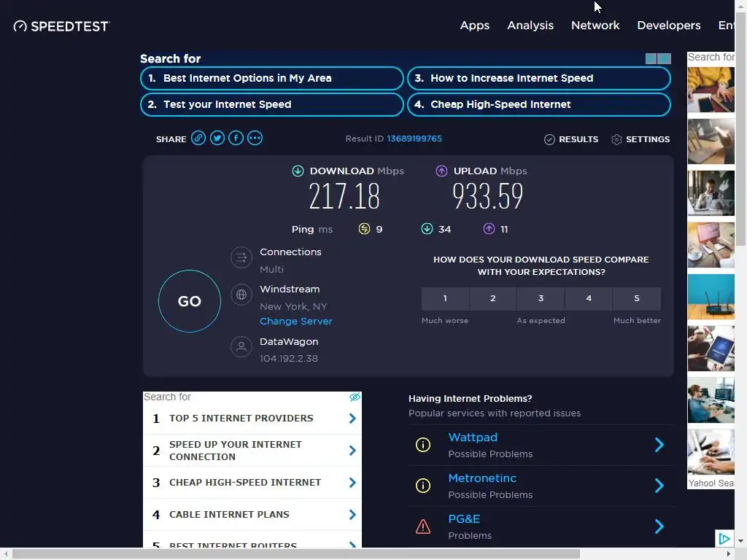Click the PG&E red alert triangle icon
Screen dimensions: 747x560
[x=423, y=526]
